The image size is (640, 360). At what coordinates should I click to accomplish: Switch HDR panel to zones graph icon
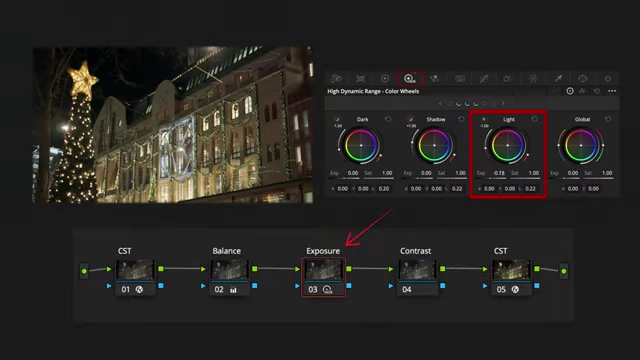pos(582,91)
